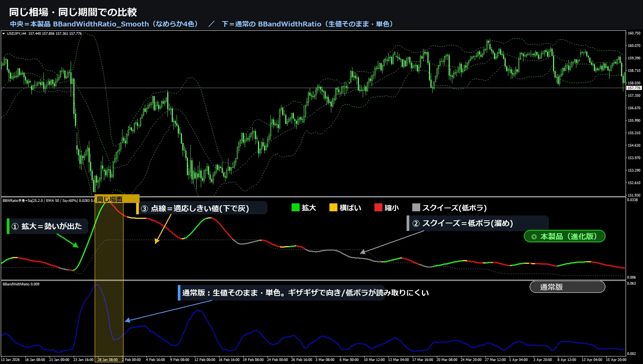Select the BBWRatio smooth indicator label
This screenshot has height=364, width=643.
click(x=48, y=201)
